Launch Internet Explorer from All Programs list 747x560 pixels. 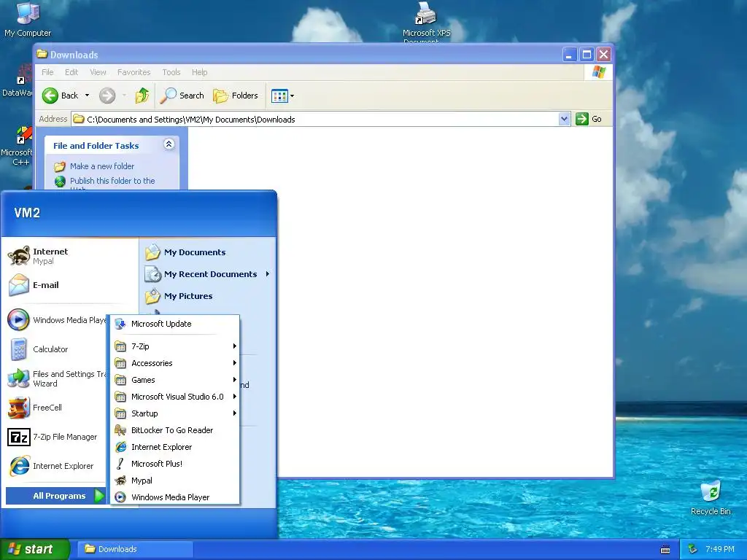[x=175, y=447]
